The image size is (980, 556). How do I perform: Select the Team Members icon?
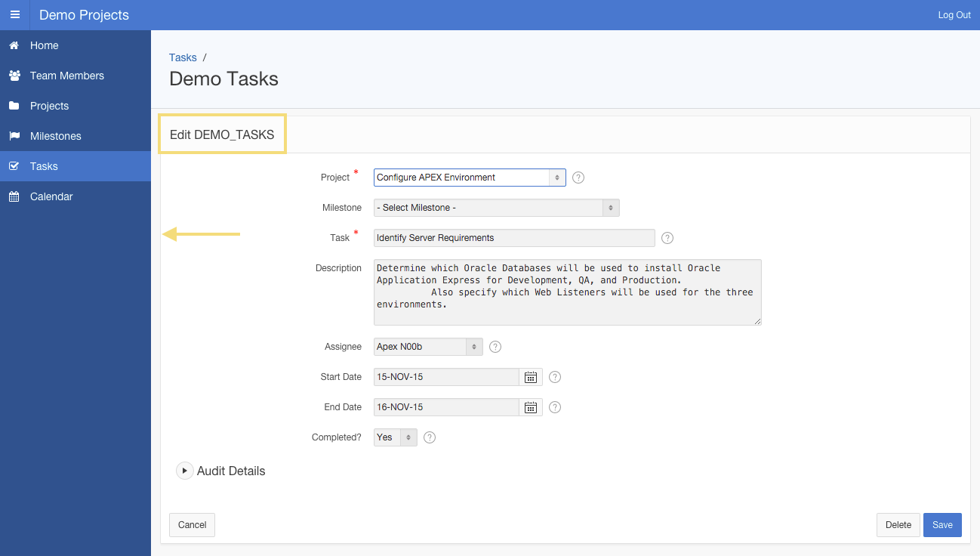tap(14, 76)
